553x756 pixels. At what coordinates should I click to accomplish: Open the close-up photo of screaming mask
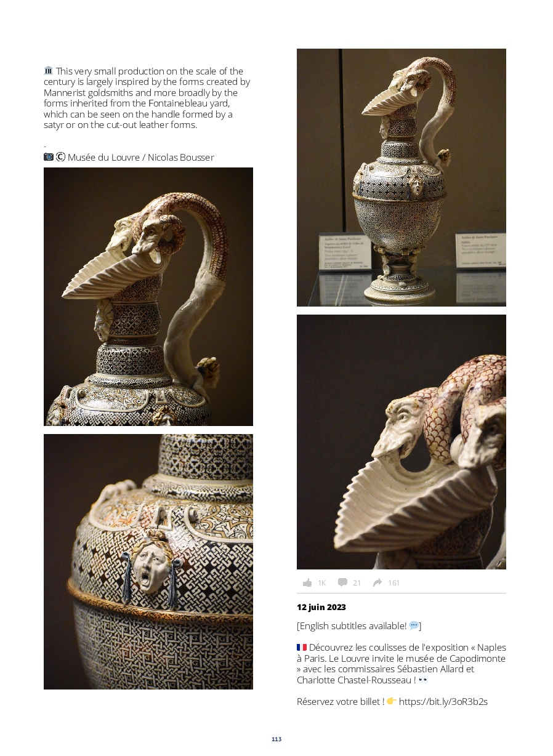coord(148,561)
